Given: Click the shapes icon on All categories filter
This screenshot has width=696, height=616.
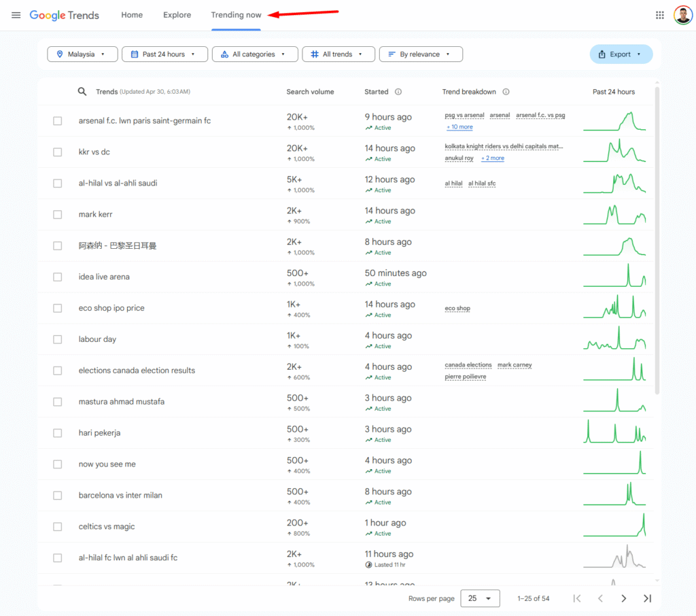Looking at the screenshot, I should (224, 54).
